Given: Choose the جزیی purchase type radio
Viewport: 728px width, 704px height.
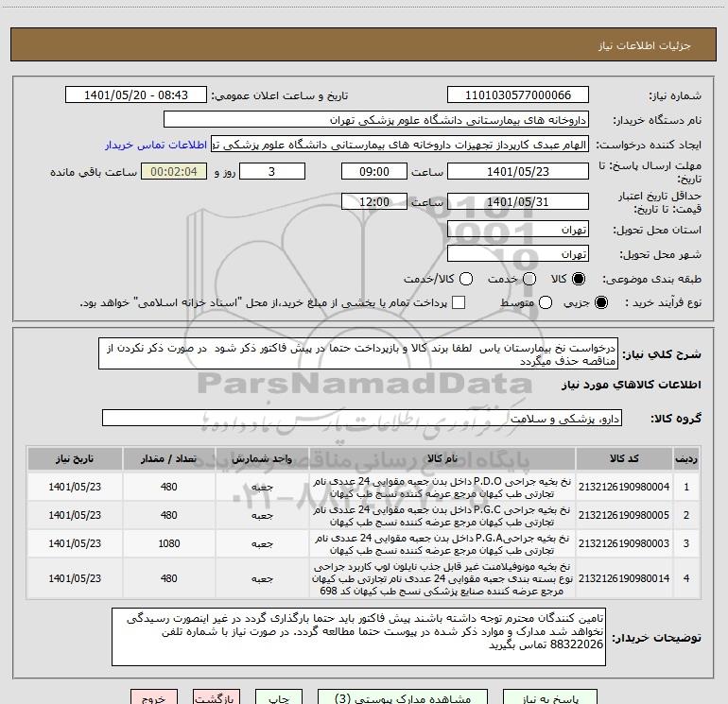Looking at the screenshot, I should tap(601, 302).
